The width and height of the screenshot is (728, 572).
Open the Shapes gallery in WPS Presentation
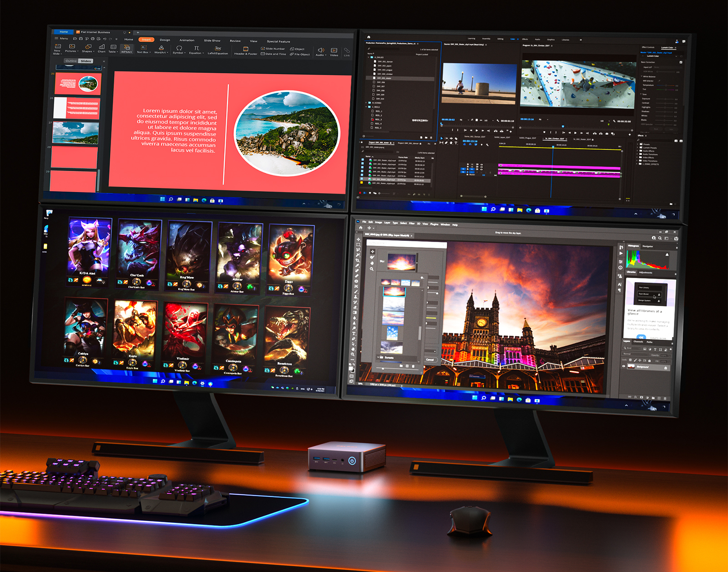[87, 48]
